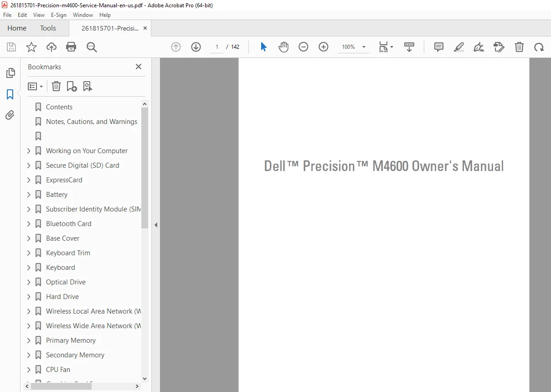Click bookmarks horizontal scrollbar thumb
Image resolution: width=551 pixels, height=392 pixels.
point(62,386)
